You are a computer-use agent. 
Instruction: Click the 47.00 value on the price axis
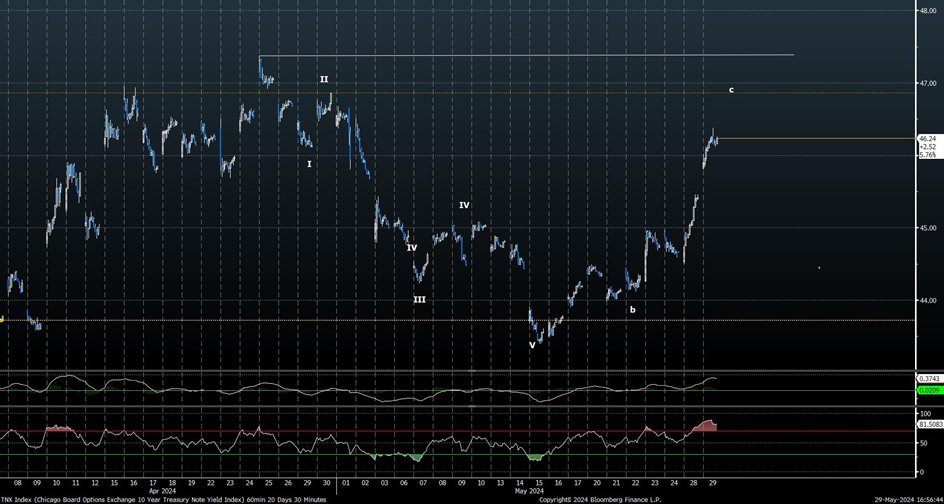coord(927,83)
